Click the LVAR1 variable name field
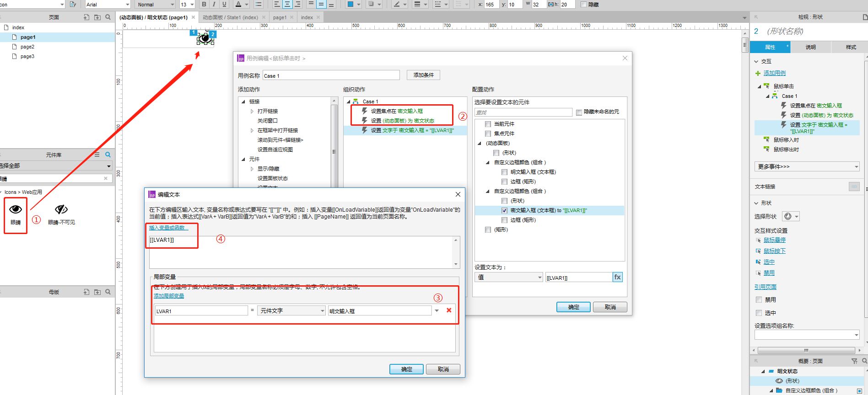868x395 pixels. pos(201,311)
